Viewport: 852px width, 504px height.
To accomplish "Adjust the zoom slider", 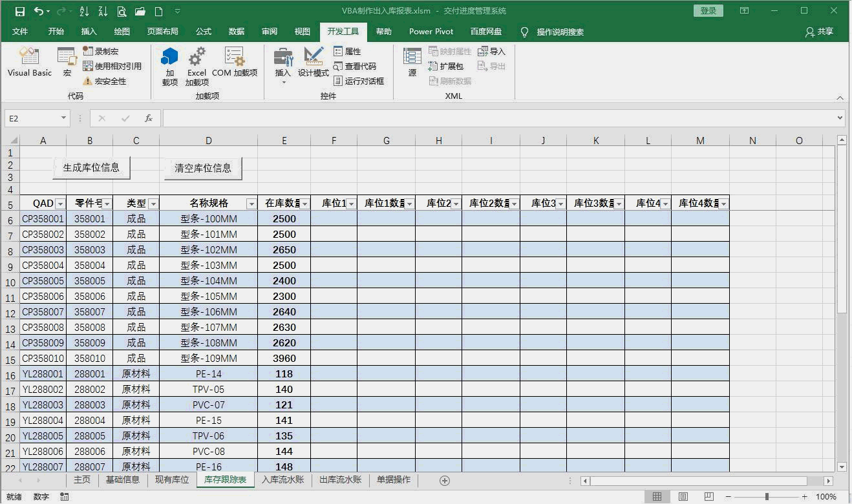I will click(x=767, y=497).
